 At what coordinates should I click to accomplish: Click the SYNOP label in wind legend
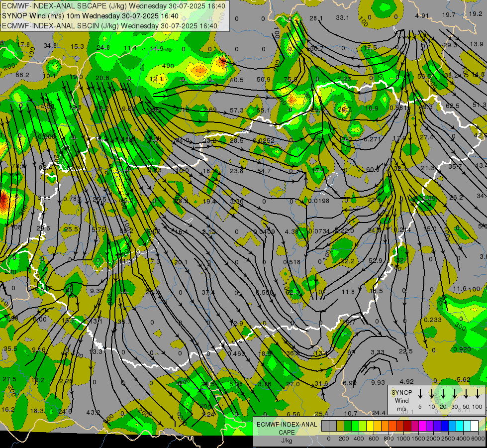point(401,393)
